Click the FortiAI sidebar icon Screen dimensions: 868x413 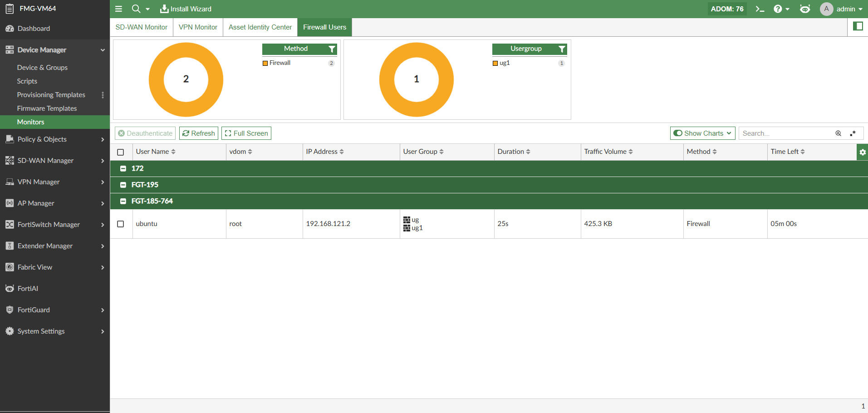click(10, 289)
